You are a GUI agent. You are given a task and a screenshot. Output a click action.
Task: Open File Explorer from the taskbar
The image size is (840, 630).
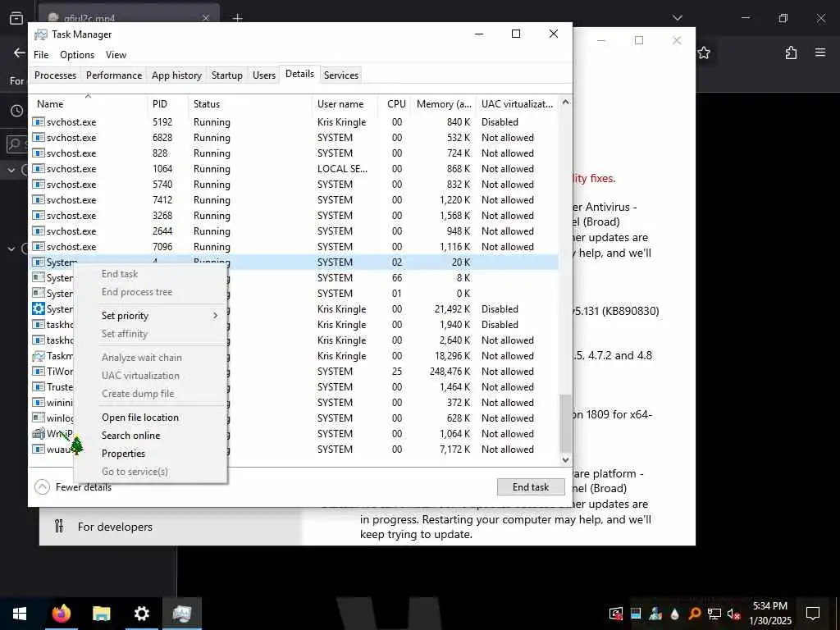coord(101,614)
